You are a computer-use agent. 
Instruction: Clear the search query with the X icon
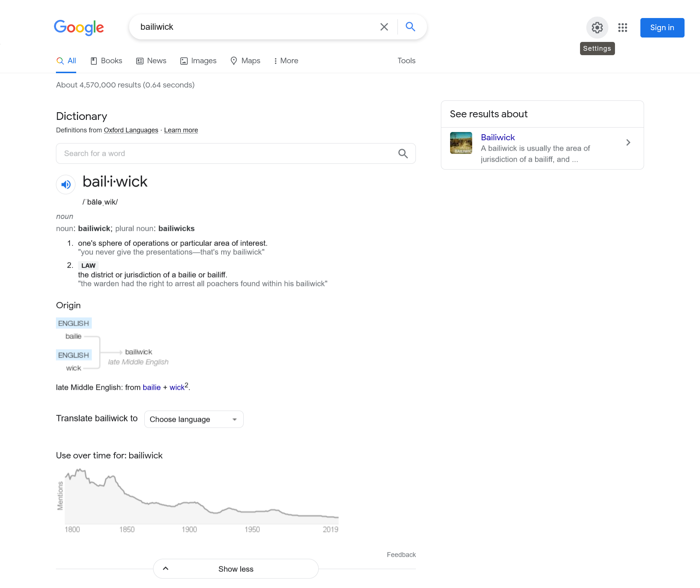pyautogui.click(x=384, y=26)
